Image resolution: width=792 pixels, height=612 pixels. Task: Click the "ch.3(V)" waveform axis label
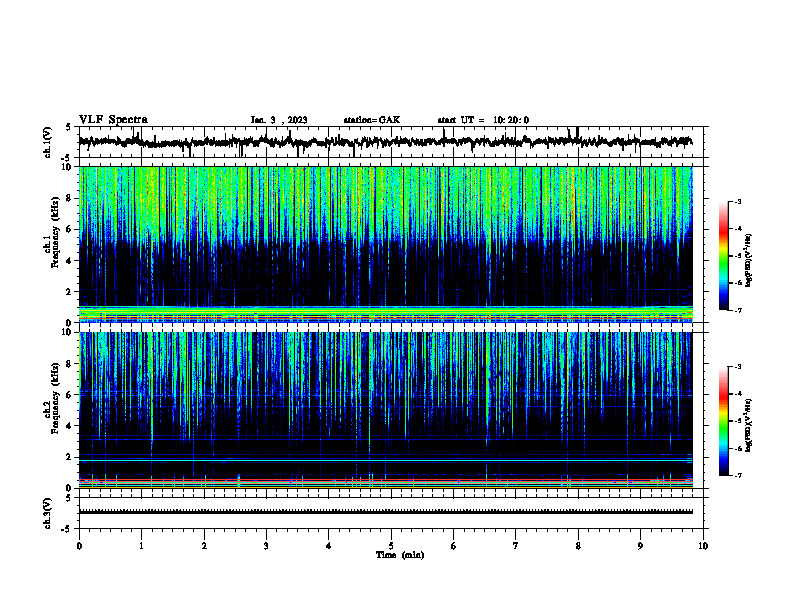[x=48, y=513]
